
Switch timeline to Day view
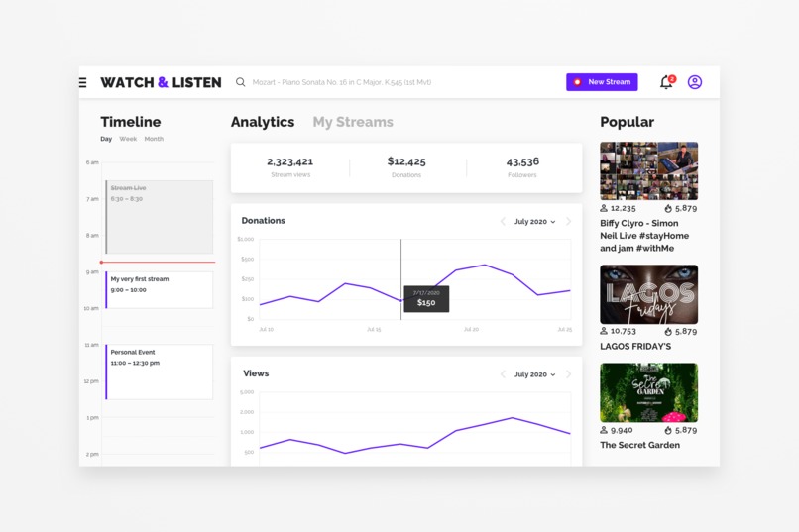(x=106, y=139)
